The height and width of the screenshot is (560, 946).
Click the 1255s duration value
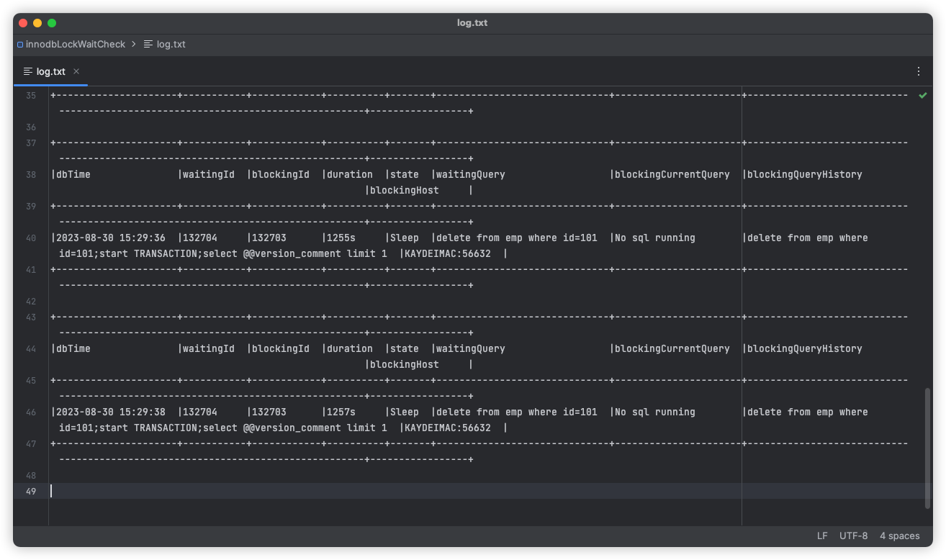341,238
